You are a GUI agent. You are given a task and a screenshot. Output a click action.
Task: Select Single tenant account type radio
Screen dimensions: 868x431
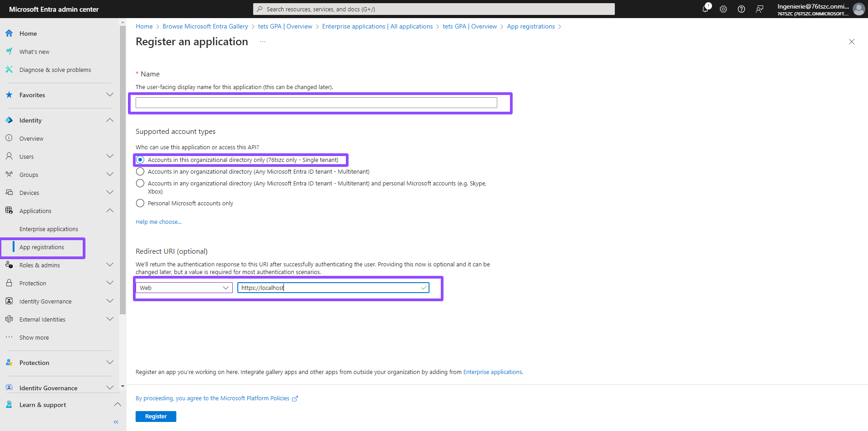tap(140, 160)
